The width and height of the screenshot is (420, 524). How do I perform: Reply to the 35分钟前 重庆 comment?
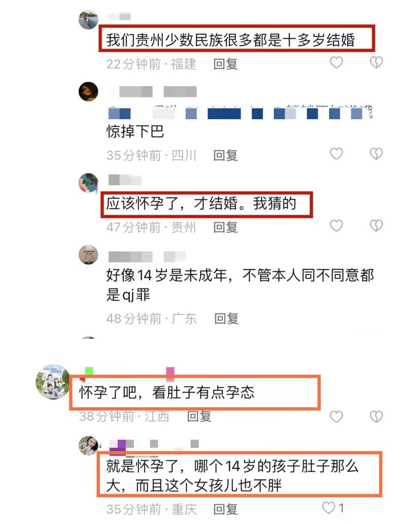[x=226, y=510]
